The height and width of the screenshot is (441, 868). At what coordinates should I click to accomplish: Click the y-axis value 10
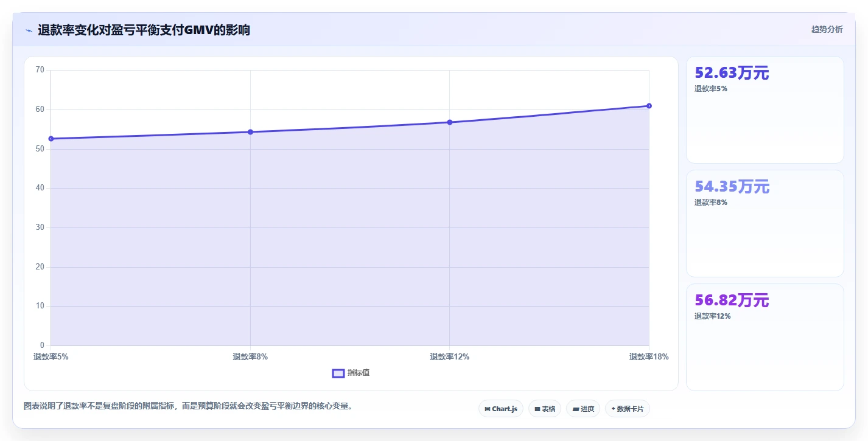pyautogui.click(x=40, y=306)
